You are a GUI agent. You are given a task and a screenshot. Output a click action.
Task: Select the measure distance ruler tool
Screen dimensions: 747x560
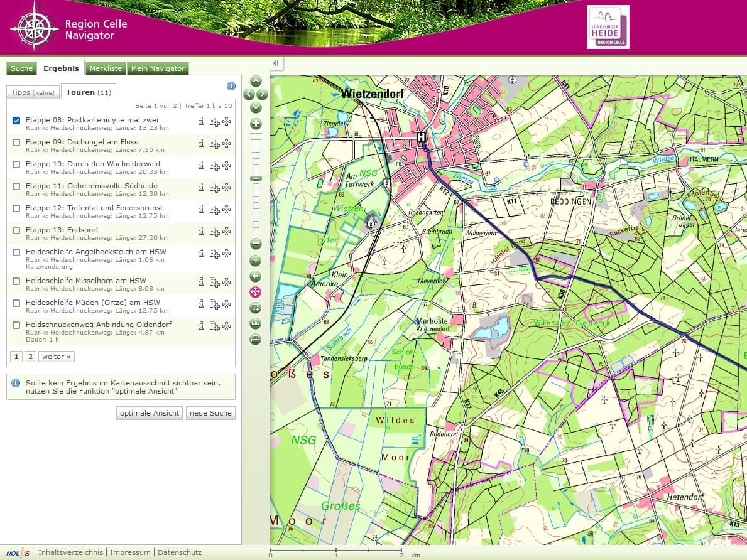pos(255,324)
